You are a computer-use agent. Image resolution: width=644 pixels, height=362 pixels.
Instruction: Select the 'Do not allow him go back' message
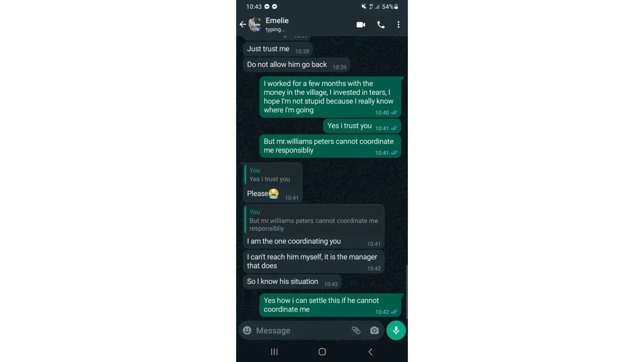click(x=296, y=65)
